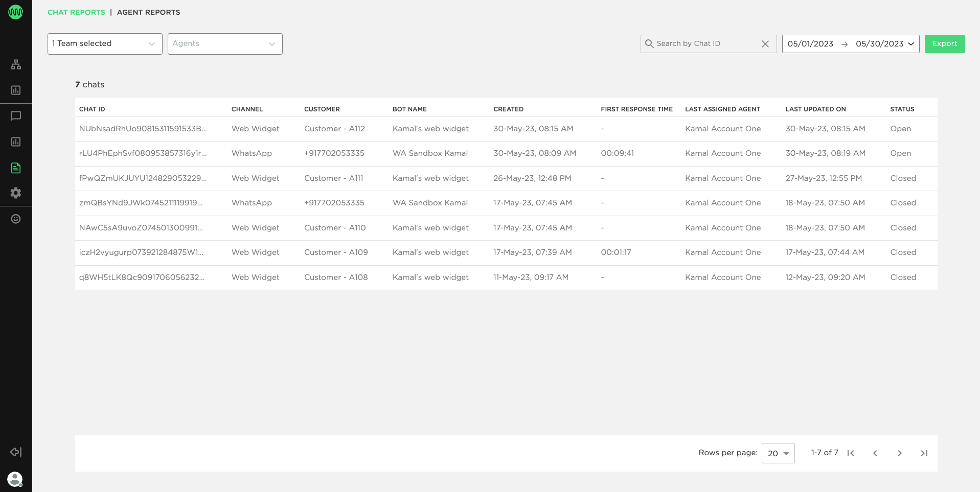Open the Agents dropdown

tap(225, 44)
